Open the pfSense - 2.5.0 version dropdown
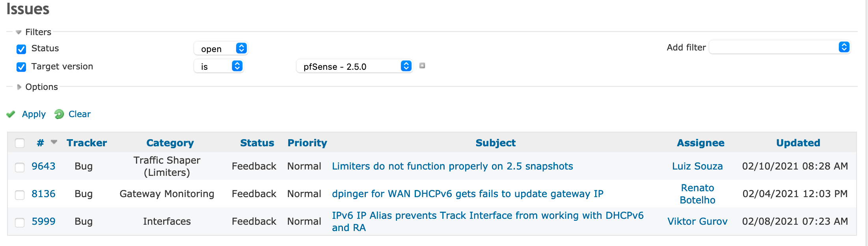Viewport: 868px width, 246px height. [x=354, y=66]
